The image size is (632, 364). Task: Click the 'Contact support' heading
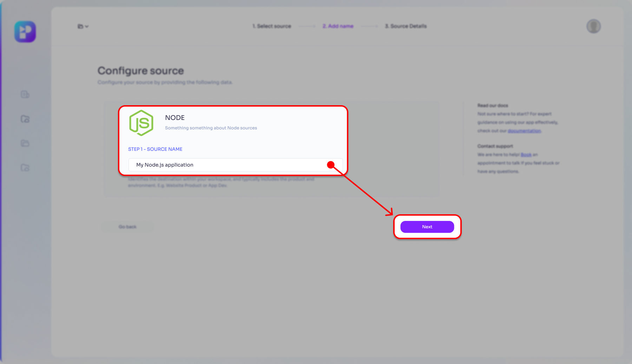click(x=495, y=146)
